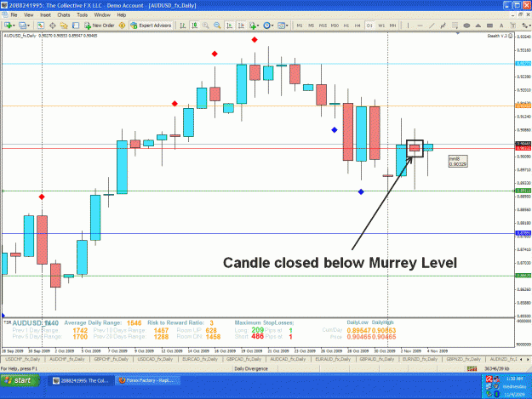Open the Window menu
The image size is (532, 399).
tap(102, 15)
